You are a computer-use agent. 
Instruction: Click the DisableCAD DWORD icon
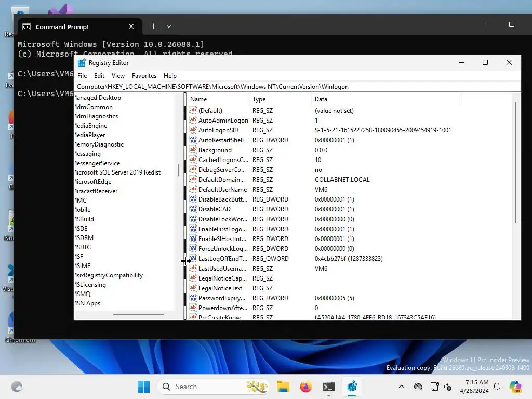[x=193, y=209]
